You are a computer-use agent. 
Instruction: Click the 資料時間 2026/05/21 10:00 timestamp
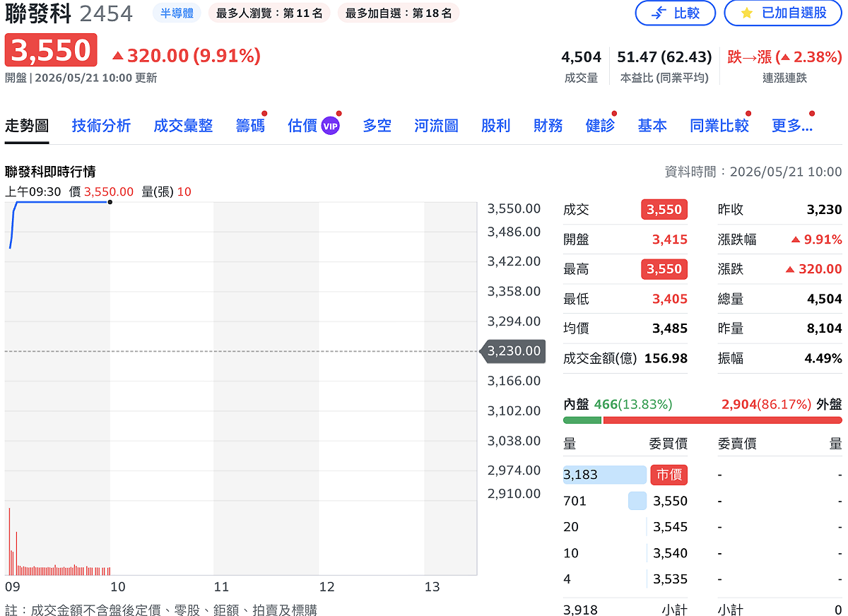pyautogui.click(x=753, y=172)
